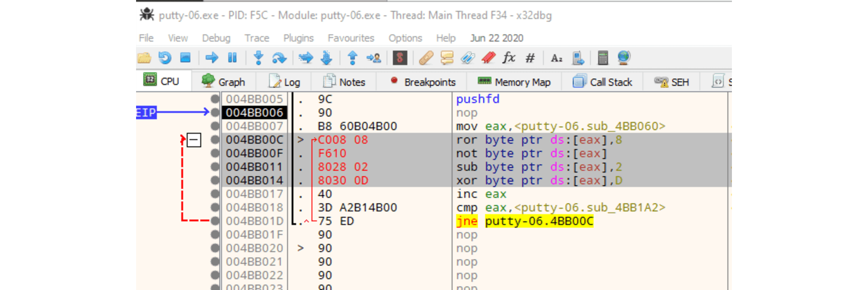This screenshot has height=290, width=868.
Task: Toggle breakpoint at address 004BB011
Action: pos(215,167)
